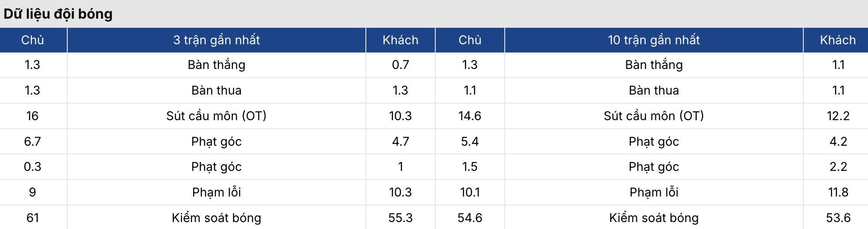Screen dimensions: 868x229
Task: Click the home shots value 16
Action: pyautogui.click(x=33, y=116)
